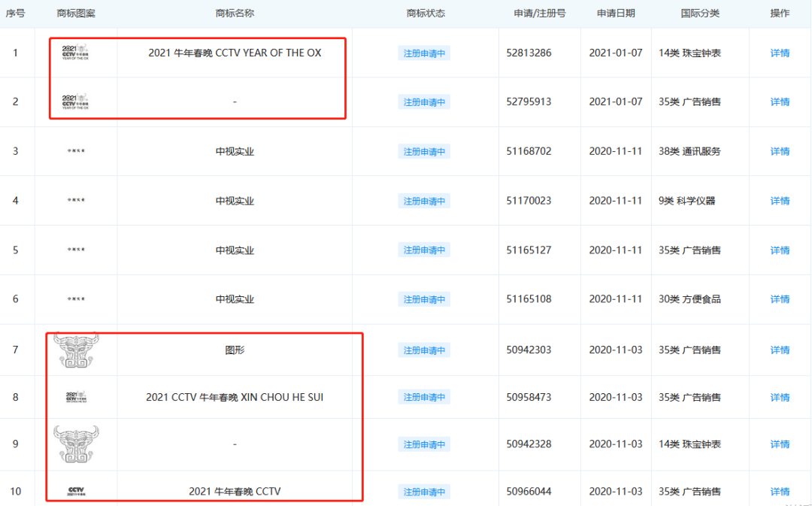Click date 2021-01-07 in row 1
Screen dimensions: 812x506
click(616, 53)
